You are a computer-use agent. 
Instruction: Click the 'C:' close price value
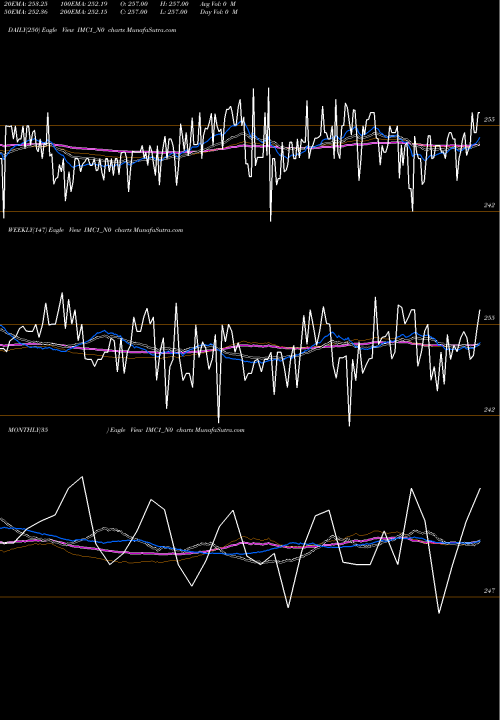tap(134, 12)
